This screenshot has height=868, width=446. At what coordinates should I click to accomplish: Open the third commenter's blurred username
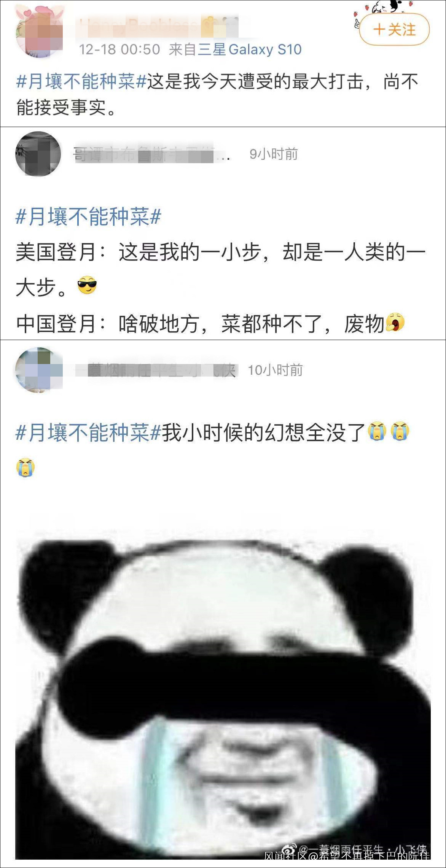[x=157, y=370]
